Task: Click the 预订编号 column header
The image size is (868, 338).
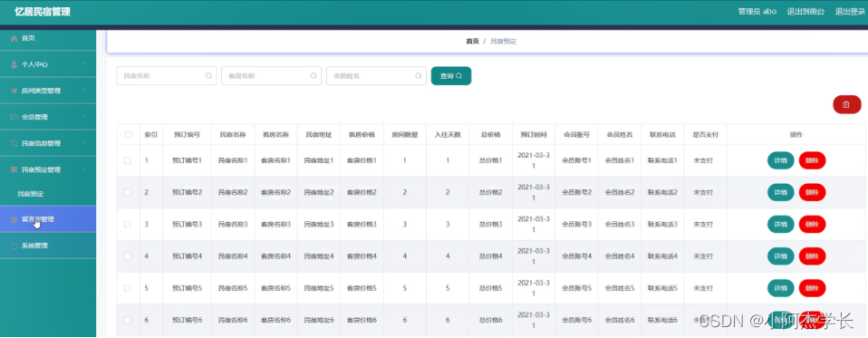Action: 188,134
